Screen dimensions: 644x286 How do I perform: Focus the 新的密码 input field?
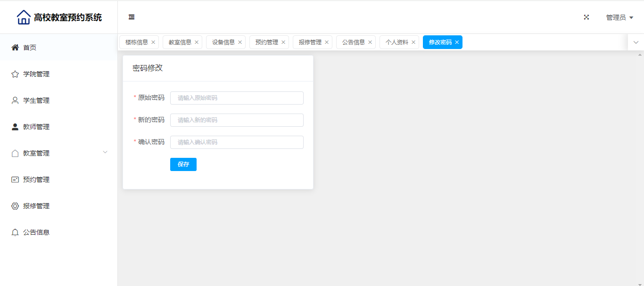pos(237,120)
